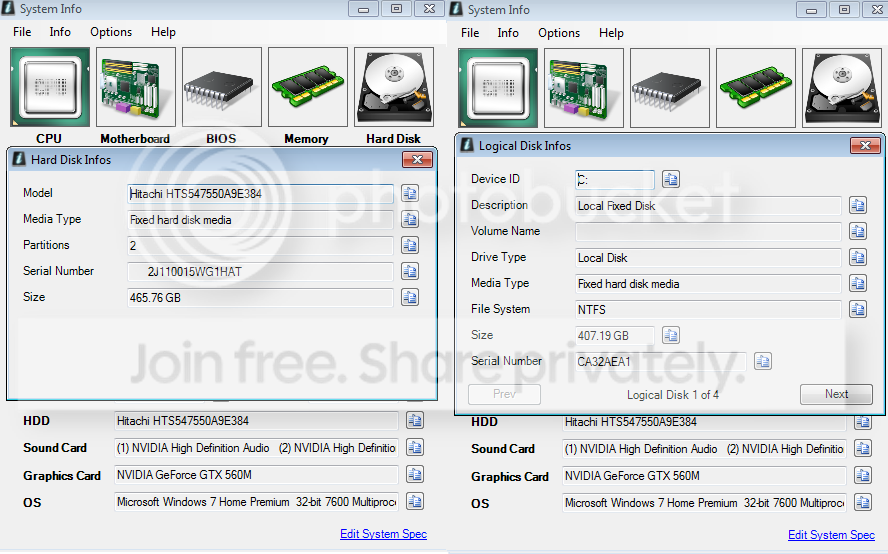The height and width of the screenshot is (554, 888).
Task: Click hard disk icon in right System Info window
Action: click(842, 88)
